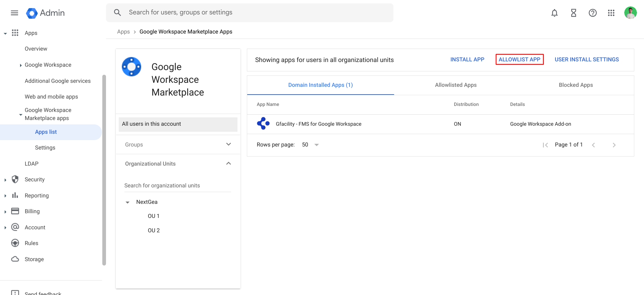Screen dimensions: 644x295
Task: Click the Distribution column header
Action: tap(466, 104)
